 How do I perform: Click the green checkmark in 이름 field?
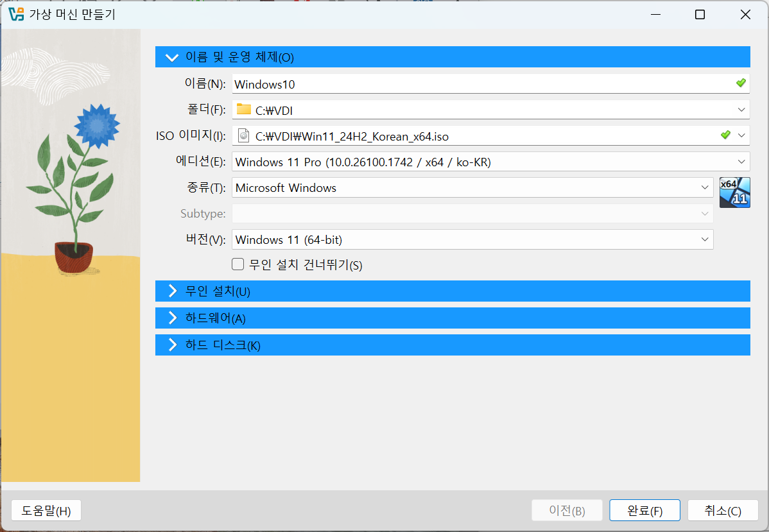point(741,83)
